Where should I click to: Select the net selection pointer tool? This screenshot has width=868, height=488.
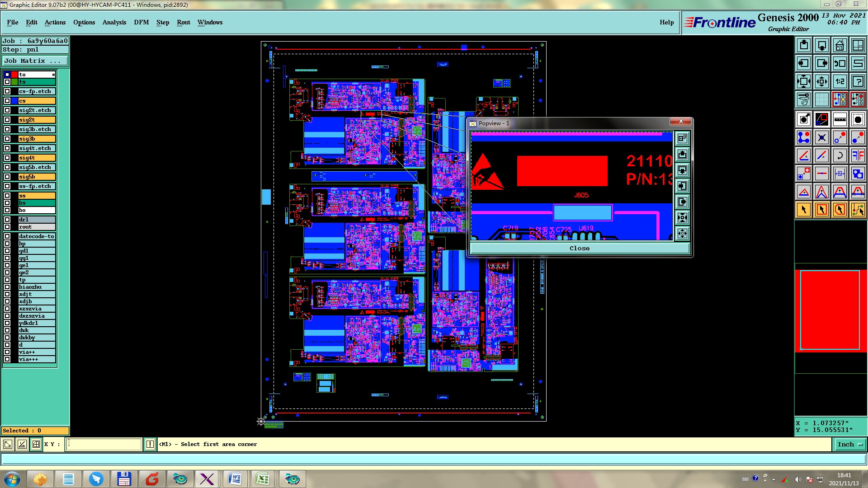[858, 210]
